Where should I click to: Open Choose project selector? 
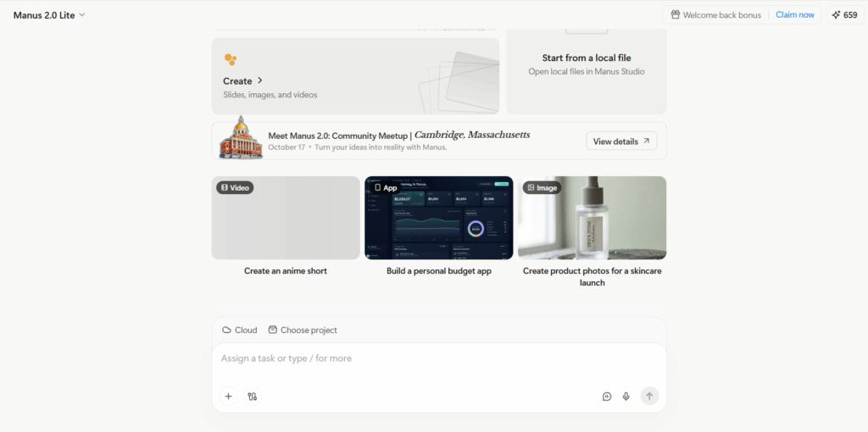[x=303, y=330]
